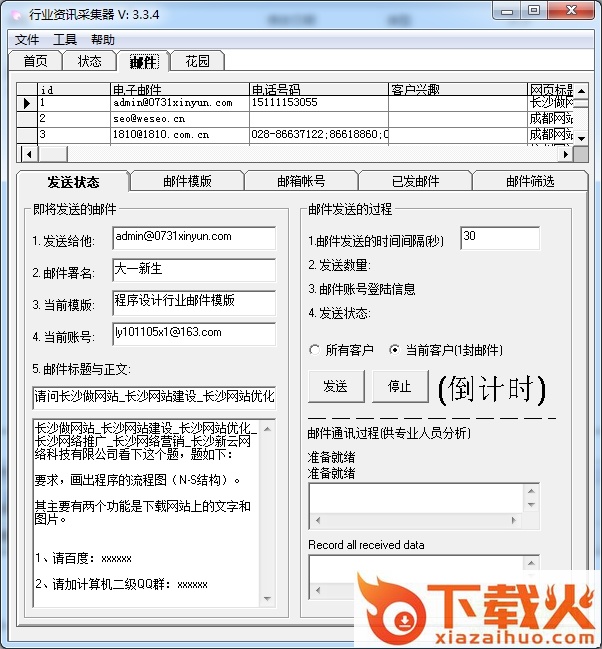Click the send interval seconds field

coord(500,238)
